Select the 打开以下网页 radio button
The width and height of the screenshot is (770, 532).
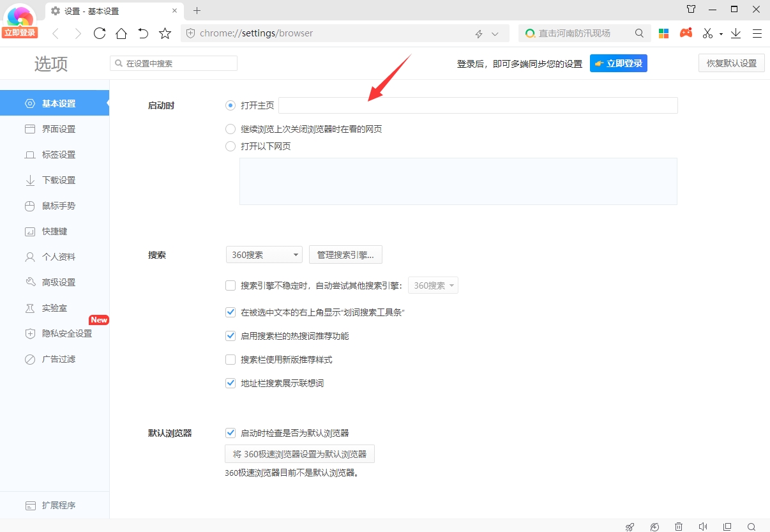click(230, 146)
